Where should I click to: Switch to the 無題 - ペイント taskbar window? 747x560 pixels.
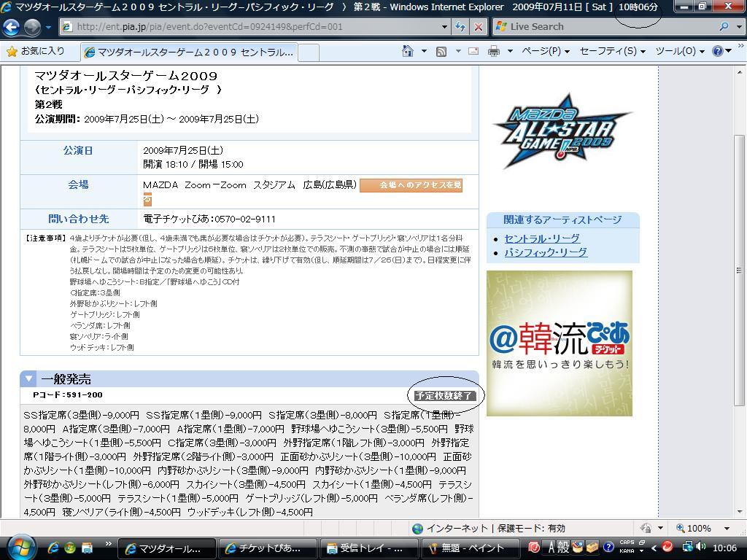coord(469,548)
